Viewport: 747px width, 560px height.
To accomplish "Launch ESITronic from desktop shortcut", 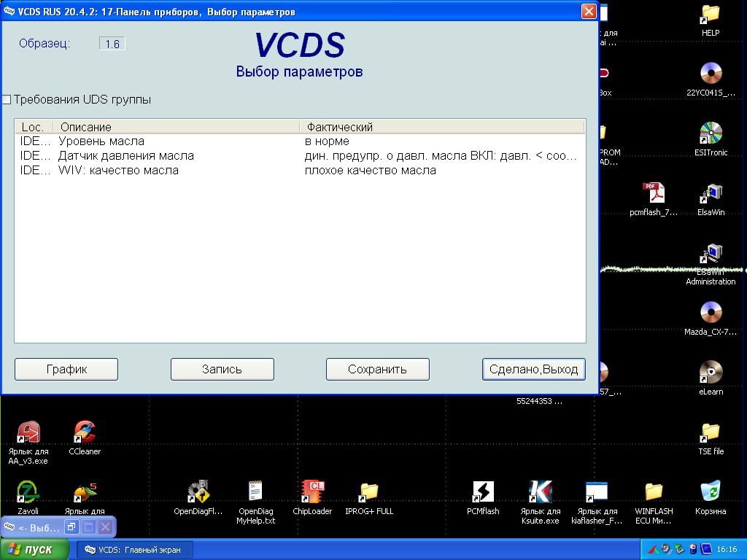I will click(x=711, y=139).
